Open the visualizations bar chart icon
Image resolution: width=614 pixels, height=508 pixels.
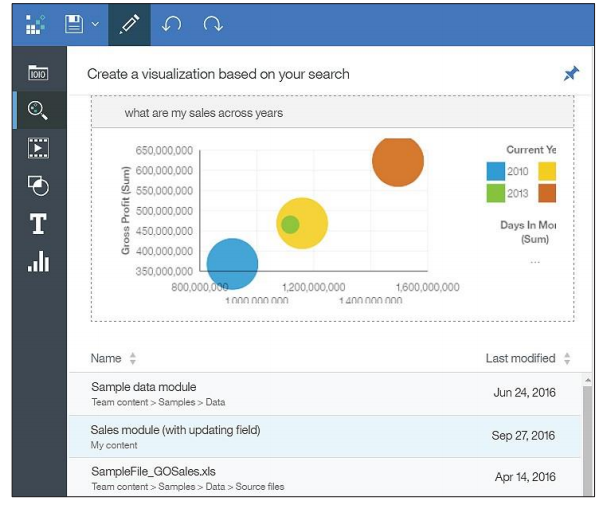(x=38, y=262)
